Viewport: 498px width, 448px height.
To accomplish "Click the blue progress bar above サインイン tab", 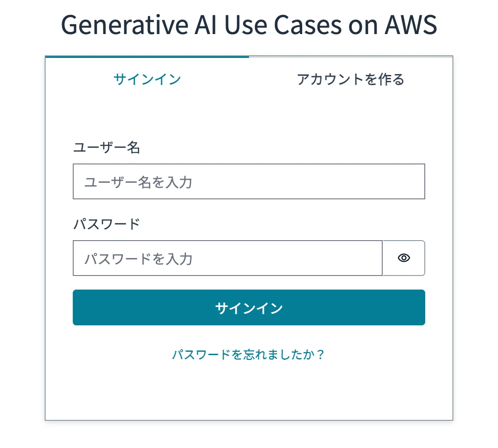I will (147, 57).
